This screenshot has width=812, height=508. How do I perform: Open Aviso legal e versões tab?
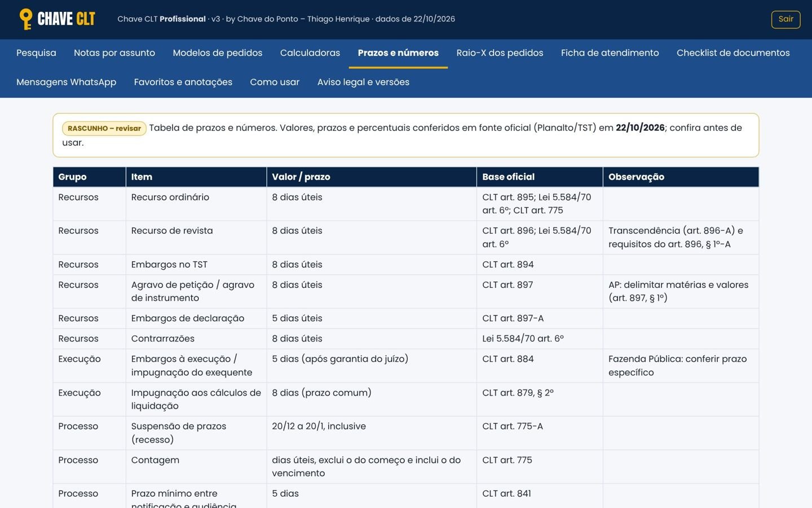pyautogui.click(x=363, y=82)
